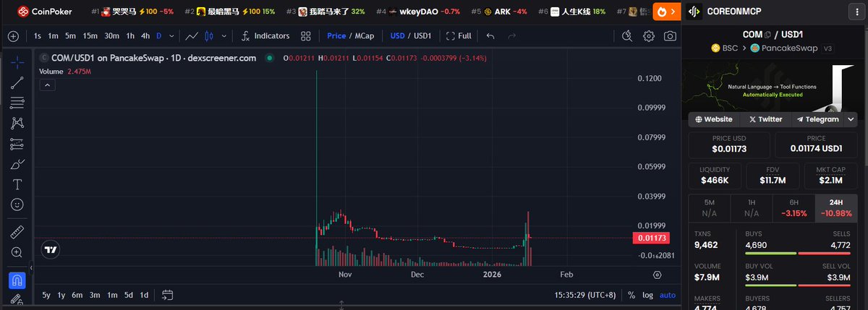Open the Indicators dialog
868x310 pixels.
(265, 36)
